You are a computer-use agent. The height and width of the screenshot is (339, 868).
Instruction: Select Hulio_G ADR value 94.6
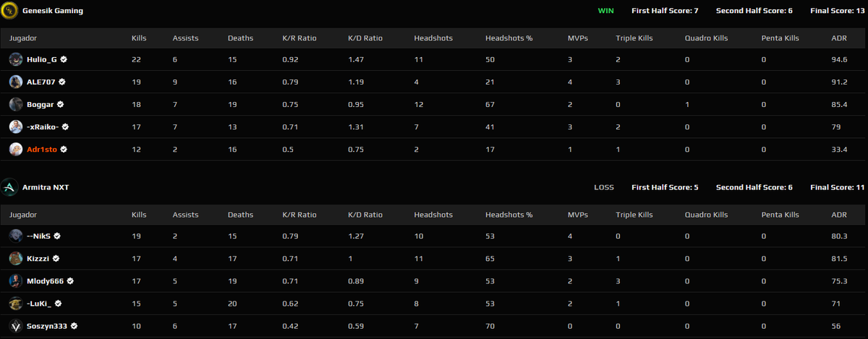point(840,60)
